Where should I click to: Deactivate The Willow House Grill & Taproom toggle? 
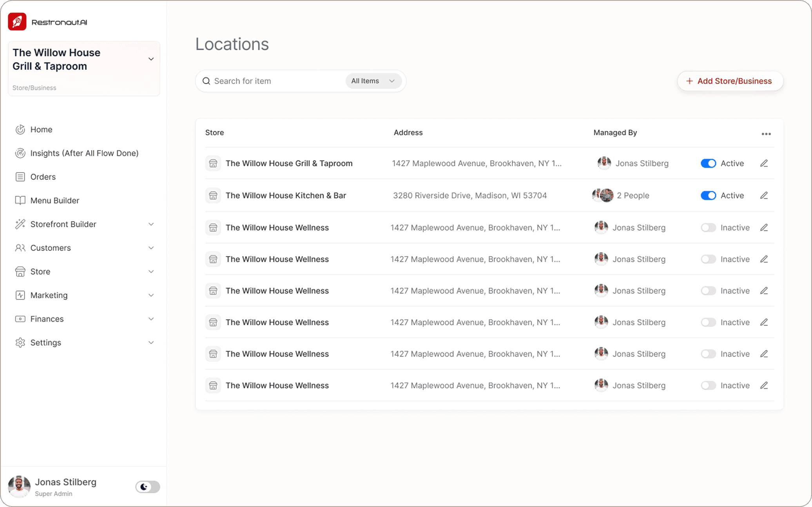coord(708,163)
